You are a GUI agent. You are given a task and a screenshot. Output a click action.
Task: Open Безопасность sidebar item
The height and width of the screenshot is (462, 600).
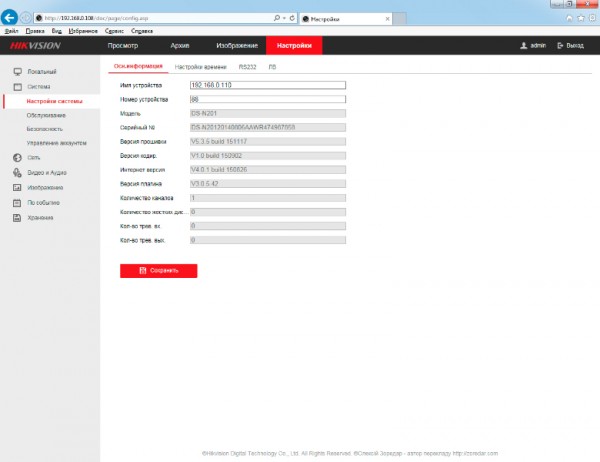[x=44, y=129]
